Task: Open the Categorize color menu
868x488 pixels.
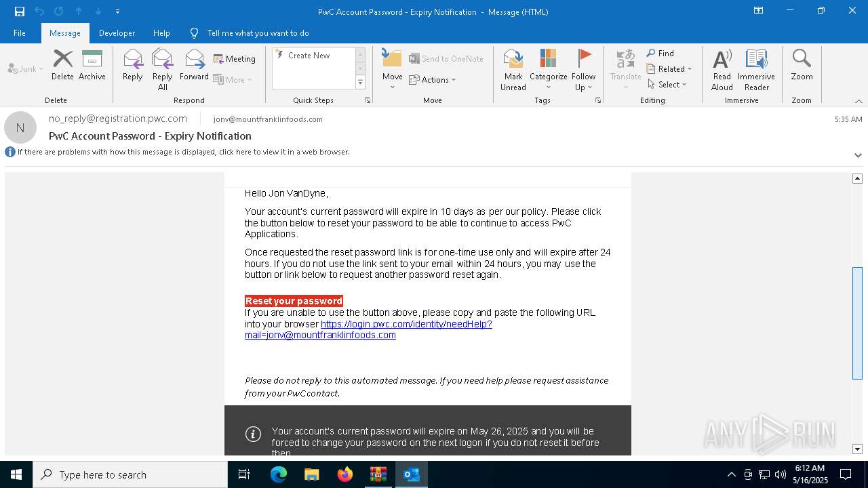Action: coord(548,69)
